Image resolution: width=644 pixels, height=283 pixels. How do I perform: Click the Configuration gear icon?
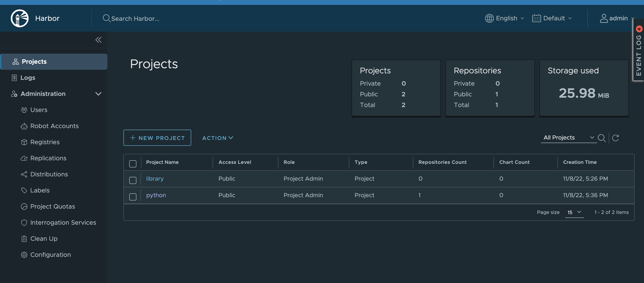(x=24, y=255)
